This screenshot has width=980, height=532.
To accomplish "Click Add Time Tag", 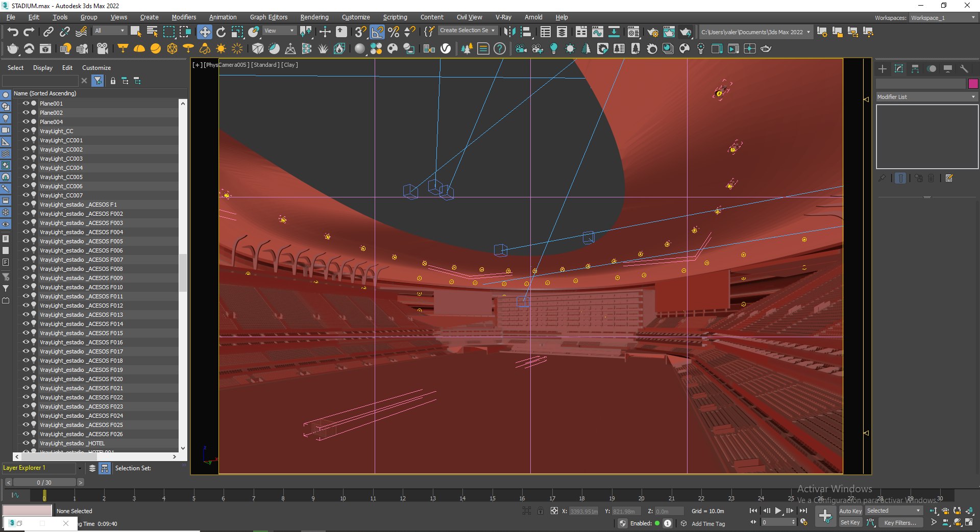I will (x=708, y=523).
